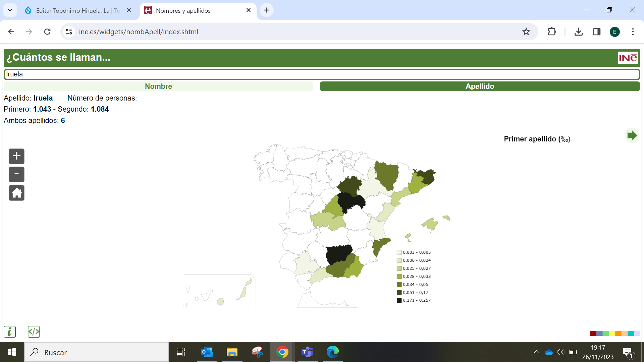Viewport: 644px width, 362px height.
Task: Reset map to home view
Action: click(16, 193)
